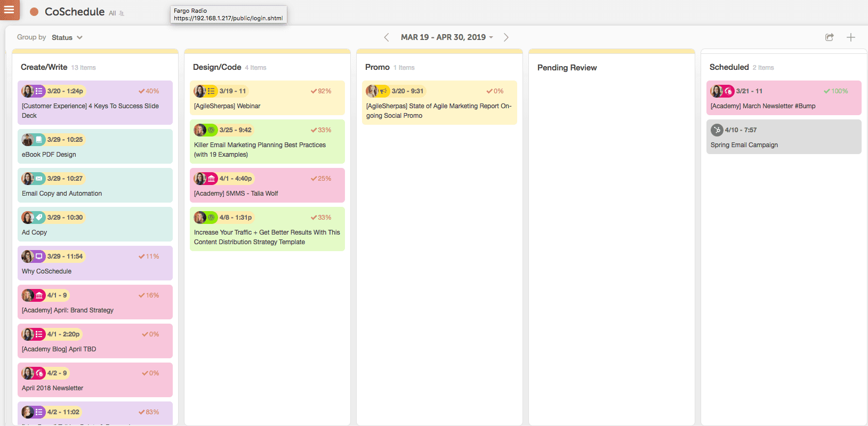868x426 pixels.
Task: Click list type icon on 4 Keys To Success card
Action: (39, 91)
